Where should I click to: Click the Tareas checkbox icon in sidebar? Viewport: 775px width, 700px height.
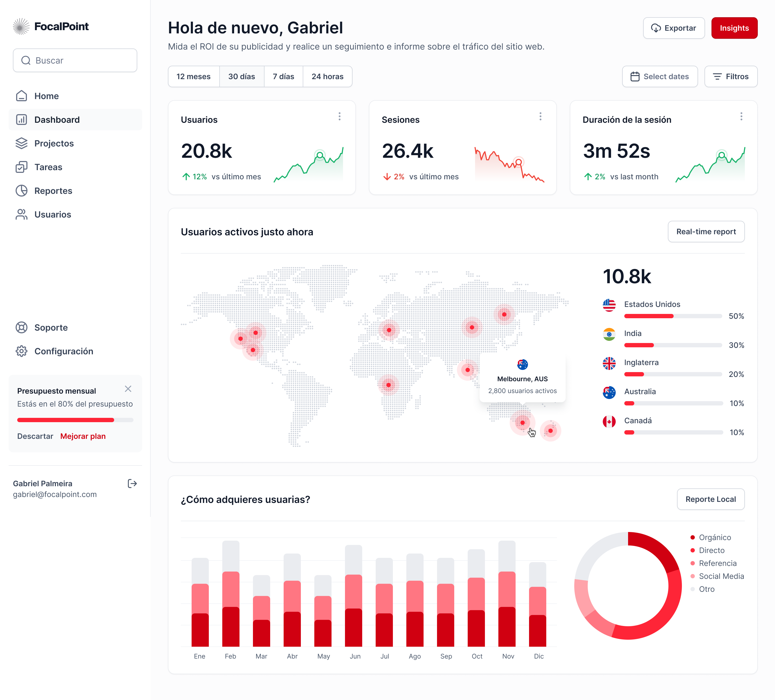pos(22,167)
